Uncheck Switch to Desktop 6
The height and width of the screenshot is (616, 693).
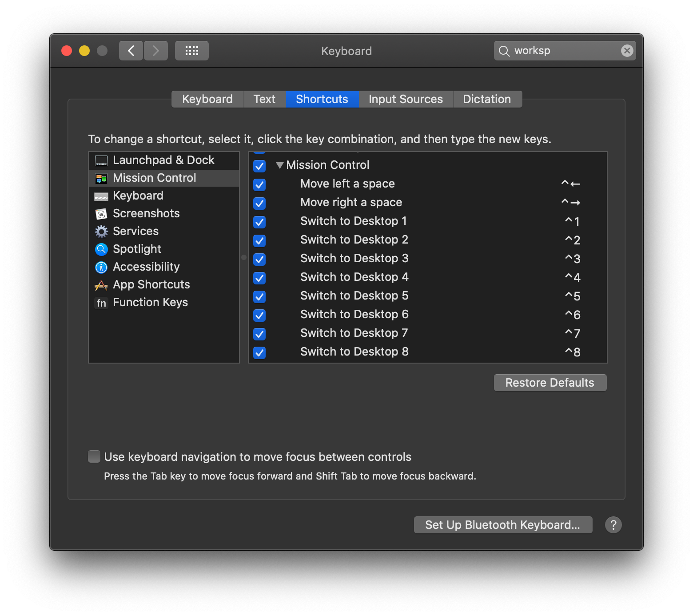pos(259,315)
